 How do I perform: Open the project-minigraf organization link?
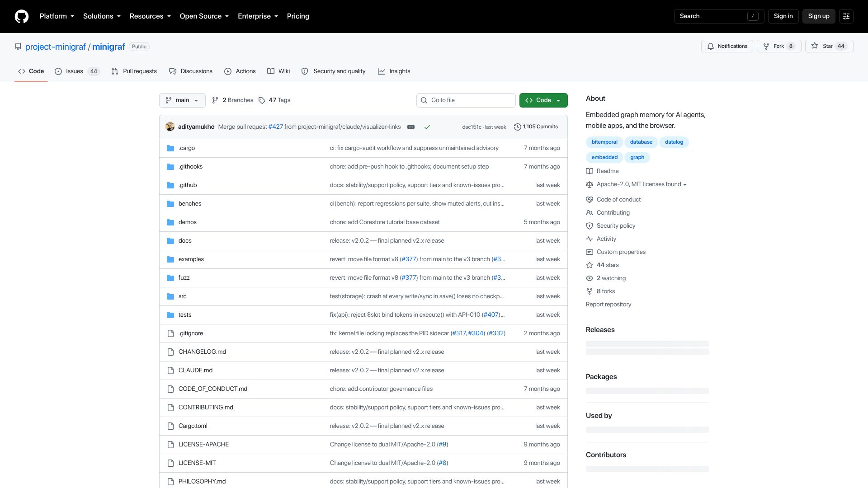tap(55, 47)
